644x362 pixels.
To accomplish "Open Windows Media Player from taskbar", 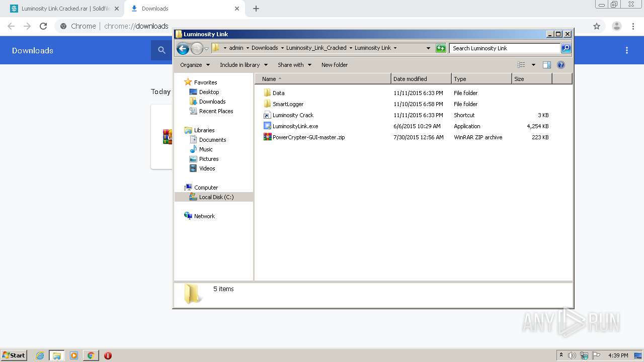I will point(74,355).
